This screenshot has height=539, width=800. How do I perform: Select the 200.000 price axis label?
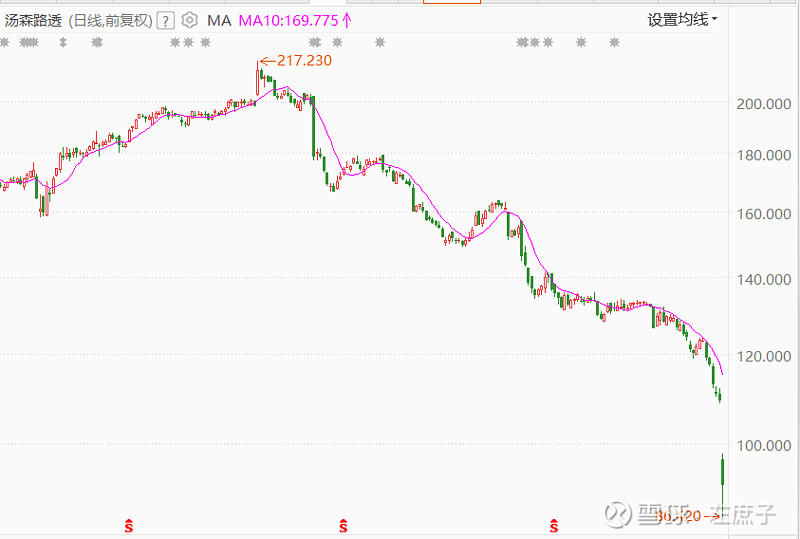pos(763,104)
